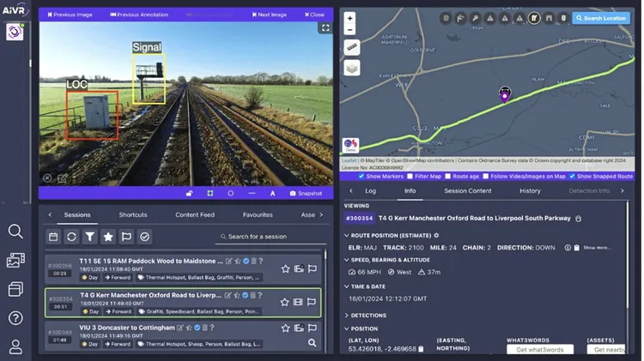This screenshot has height=361, width=644.
Task: Toggle the highlighted track map filter icon
Action: click(534, 18)
